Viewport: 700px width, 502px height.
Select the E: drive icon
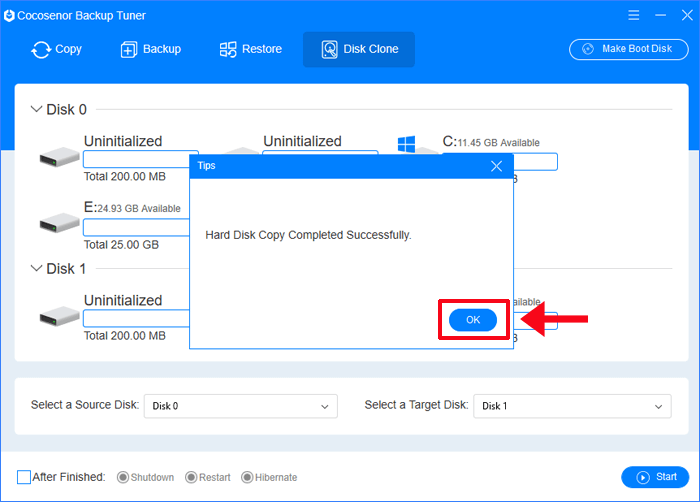point(59,223)
